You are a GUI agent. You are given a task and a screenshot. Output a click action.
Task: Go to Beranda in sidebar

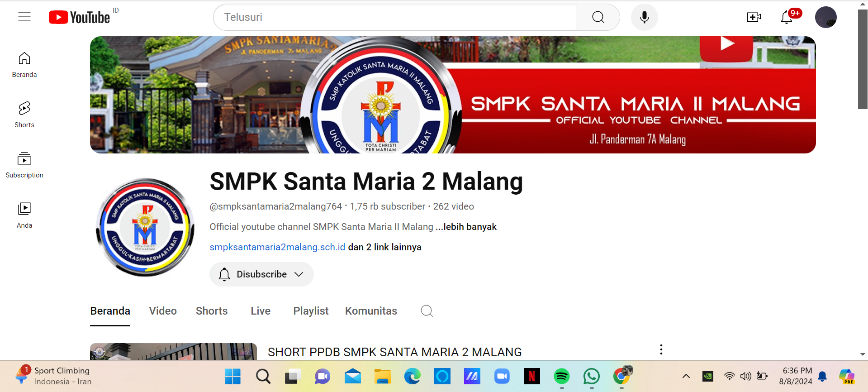point(24,65)
